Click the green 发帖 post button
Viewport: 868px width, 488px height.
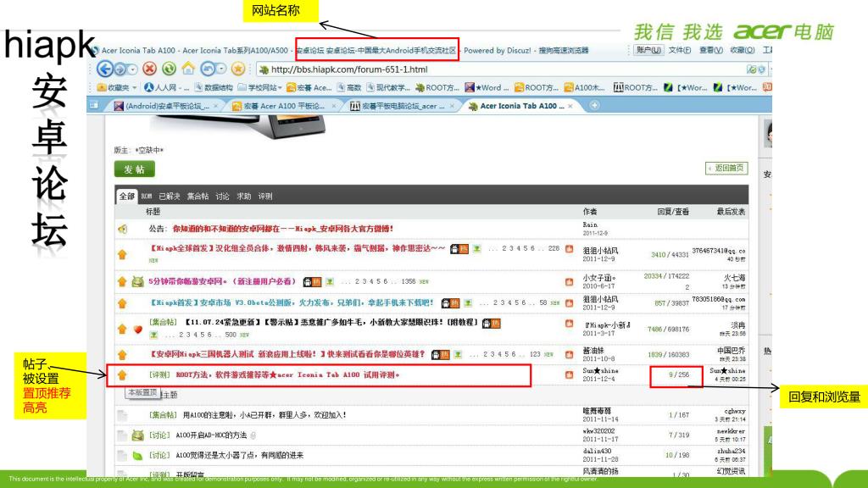click(135, 169)
